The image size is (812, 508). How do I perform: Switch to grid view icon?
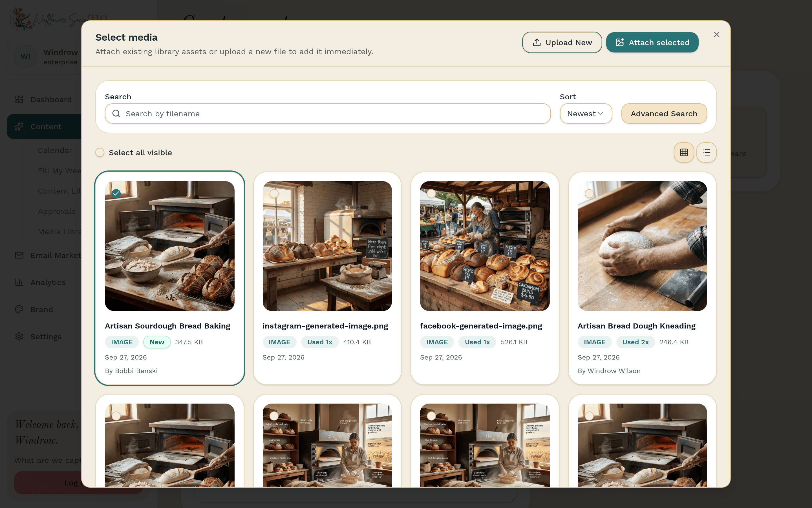684,152
